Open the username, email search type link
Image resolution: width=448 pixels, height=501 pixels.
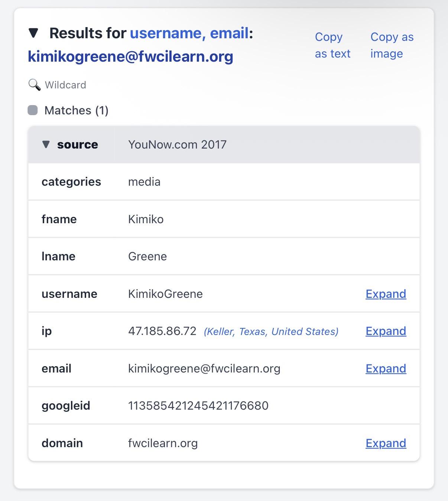click(x=189, y=33)
